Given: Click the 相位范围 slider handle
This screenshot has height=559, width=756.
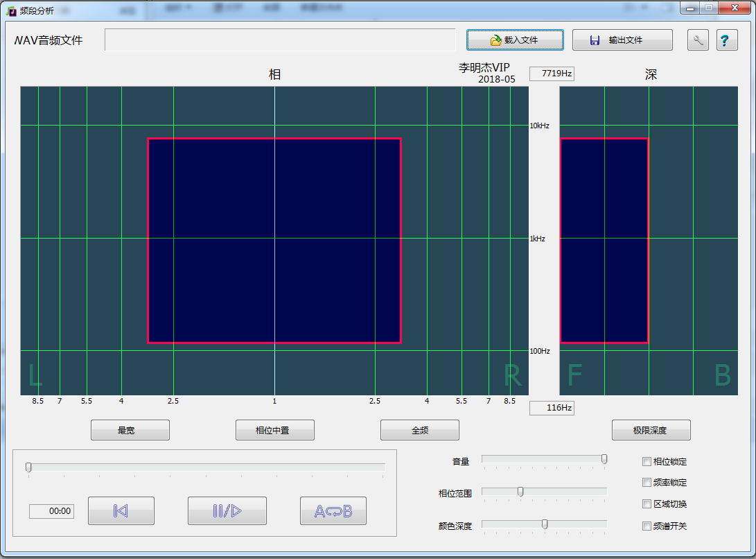Looking at the screenshot, I should (520, 492).
